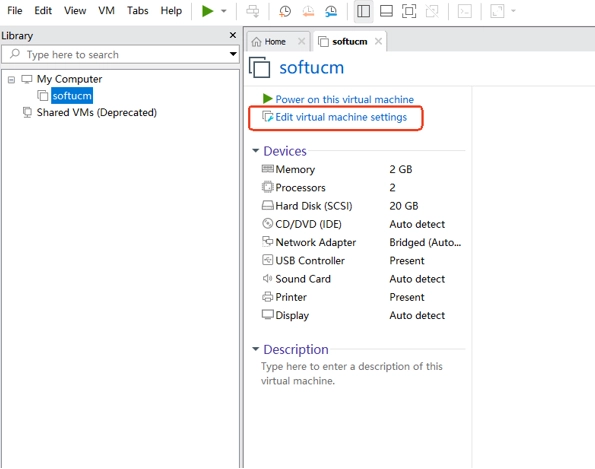Toggle the library sidebar view icon

[364, 11]
